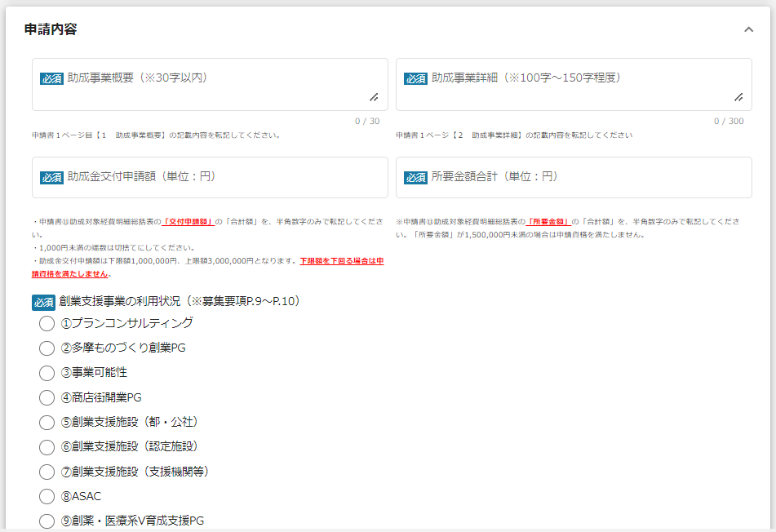Grab resize handle of 助成事業概要 textarea
The height and width of the screenshot is (532, 776).
tap(374, 97)
